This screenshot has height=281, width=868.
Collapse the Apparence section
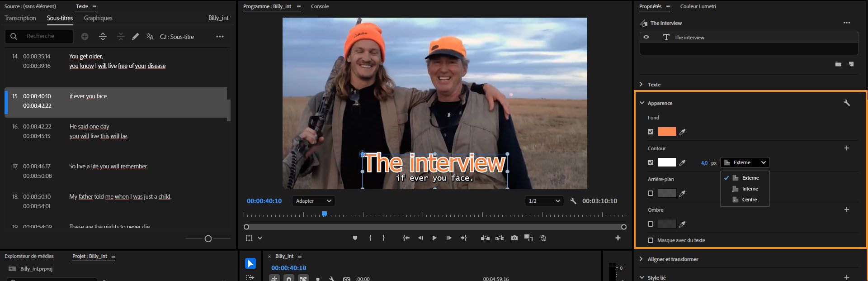click(x=642, y=103)
